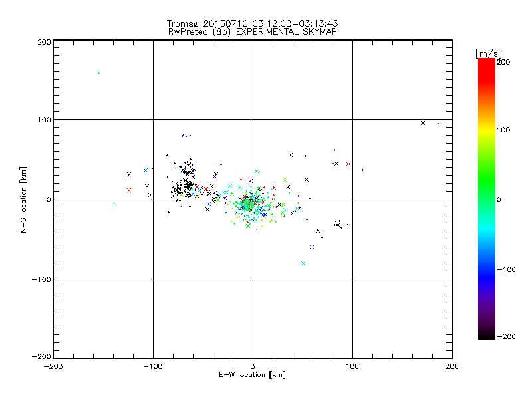Click the '100' label on the colorbar
Viewport: 532px width, 399px height.
pyautogui.click(x=503, y=130)
